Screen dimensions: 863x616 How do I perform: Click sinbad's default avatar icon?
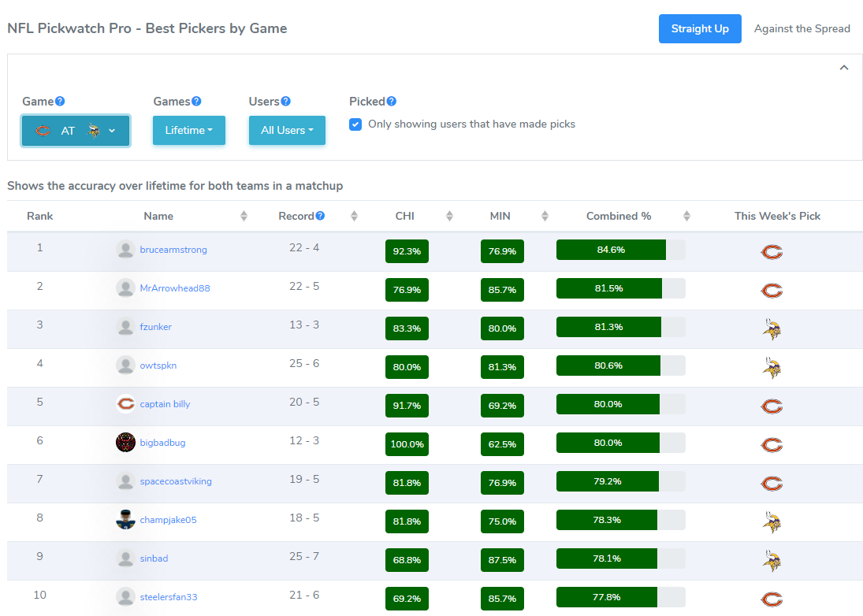point(125,558)
